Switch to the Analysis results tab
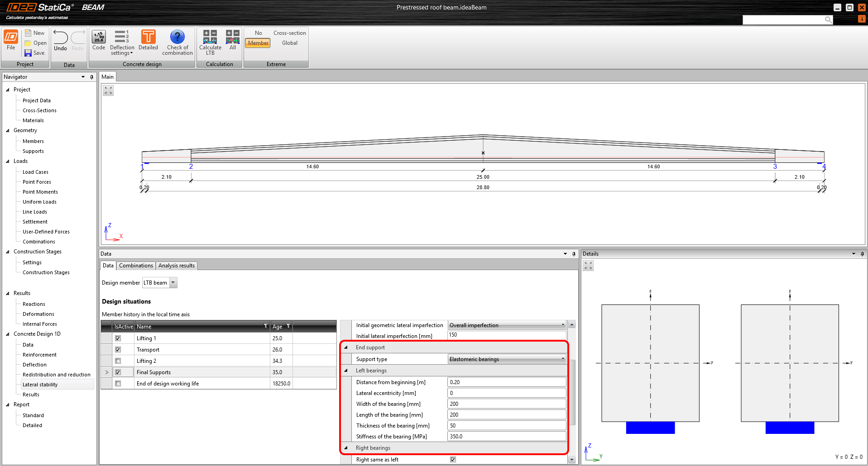Screen dimensions: 868x466 point(176,266)
